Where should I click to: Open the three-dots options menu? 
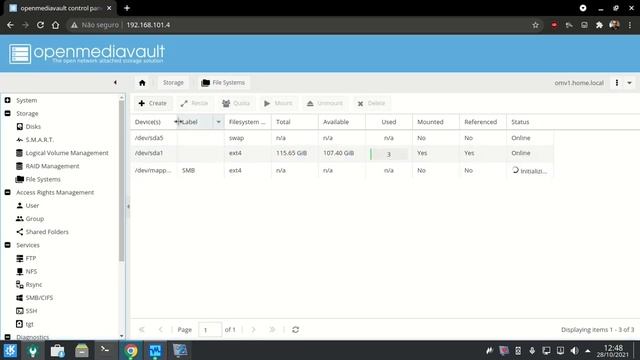click(617, 83)
